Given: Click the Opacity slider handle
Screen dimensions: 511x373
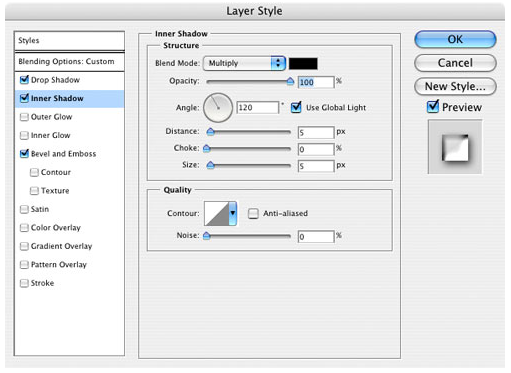Looking at the screenshot, I should pos(290,81).
